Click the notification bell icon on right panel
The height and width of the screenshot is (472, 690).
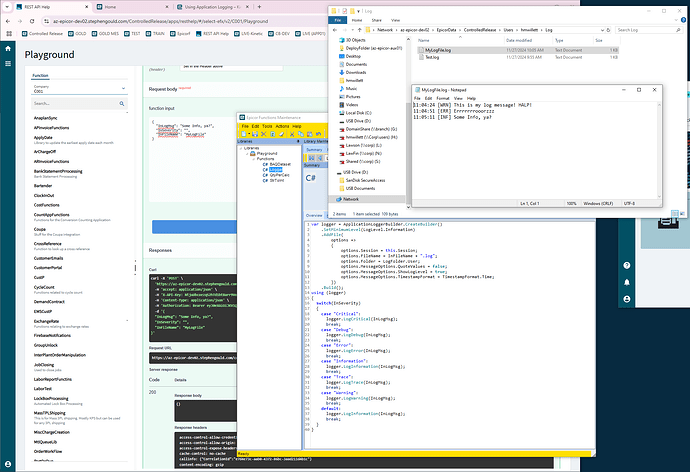click(627, 282)
